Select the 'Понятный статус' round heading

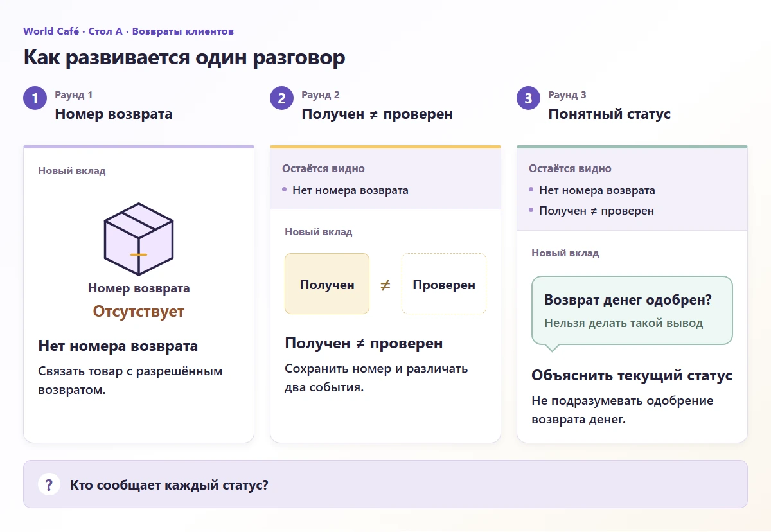[609, 114]
